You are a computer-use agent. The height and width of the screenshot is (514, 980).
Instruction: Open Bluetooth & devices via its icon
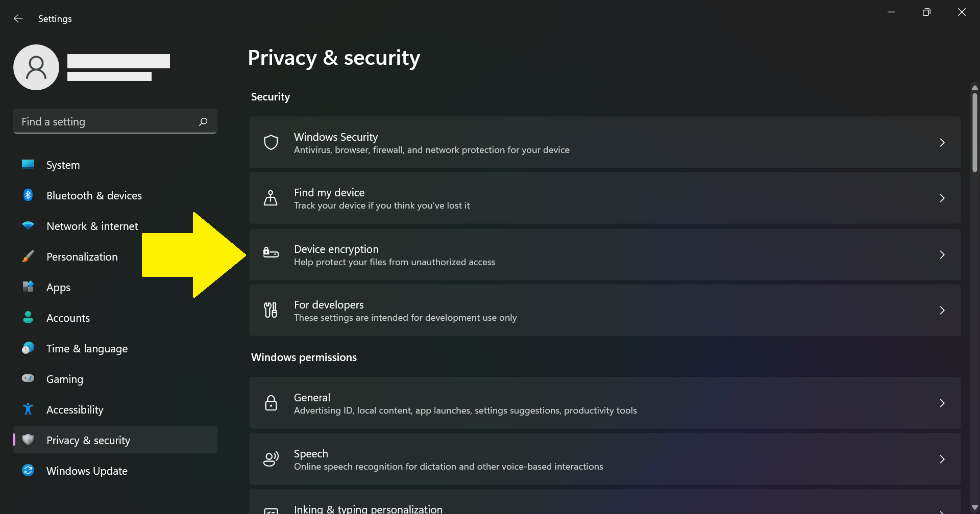pyautogui.click(x=28, y=195)
